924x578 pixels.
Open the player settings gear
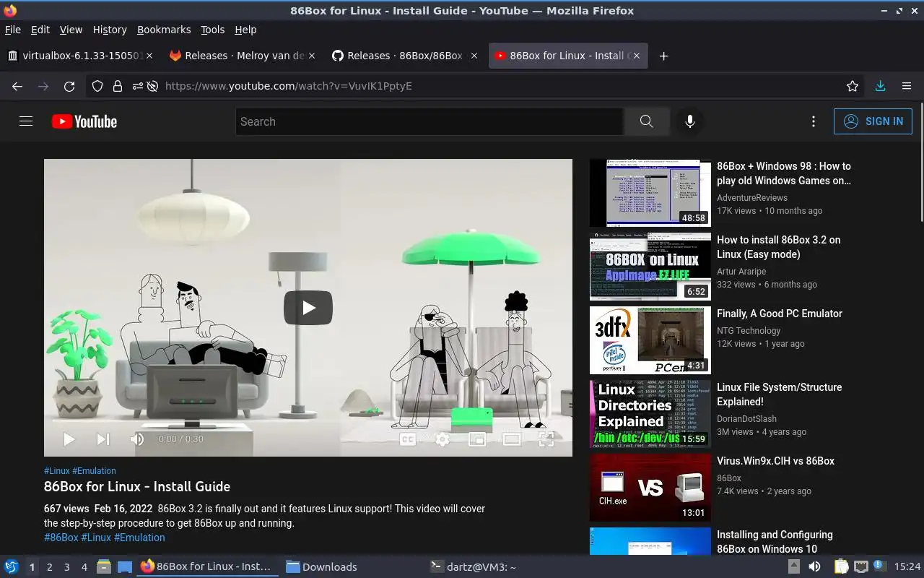[x=443, y=439]
